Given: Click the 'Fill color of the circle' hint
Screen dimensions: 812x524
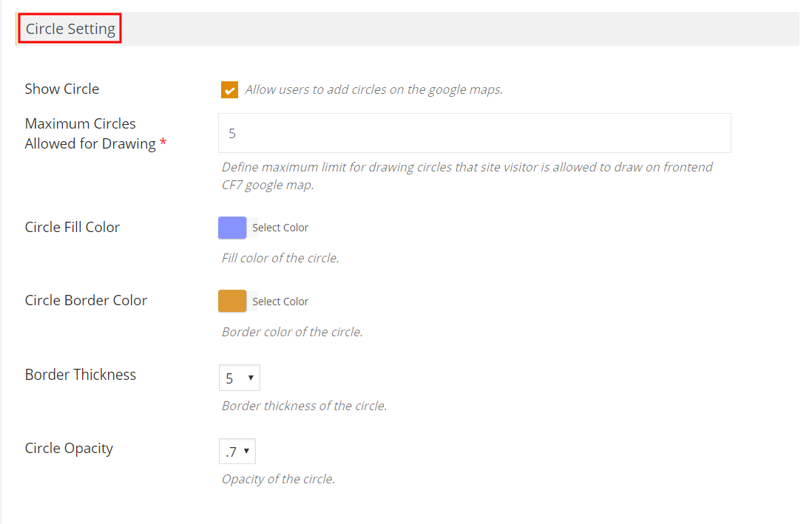Looking at the screenshot, I should tap(280, 258).
